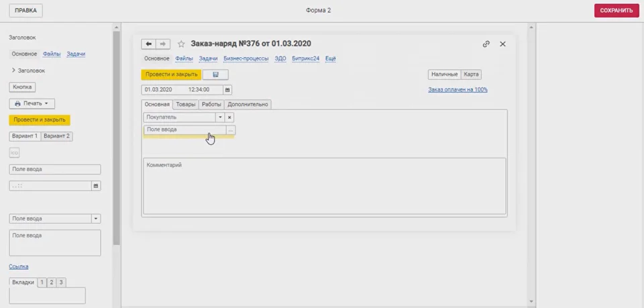Click canvas scrollbar up arrow
Image resolution: width=644 pixels, height=308 pixels.
pyautogui.click(x=531, y=27)
